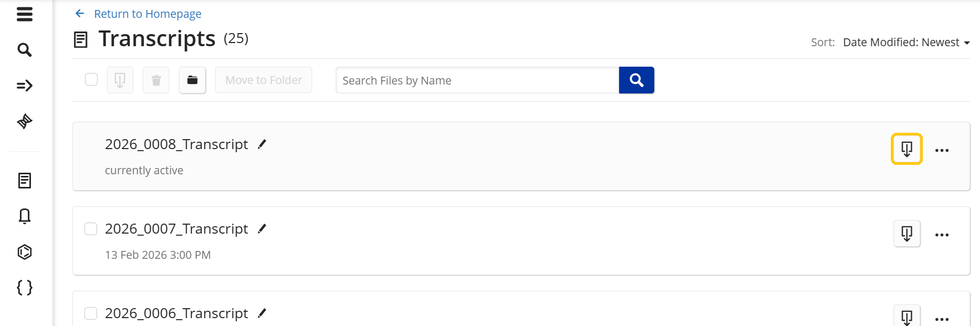Expand three-dot menu for 2026_0007_Transcript
The width and height of the screenshot is (980, 326).
point(942,235)
